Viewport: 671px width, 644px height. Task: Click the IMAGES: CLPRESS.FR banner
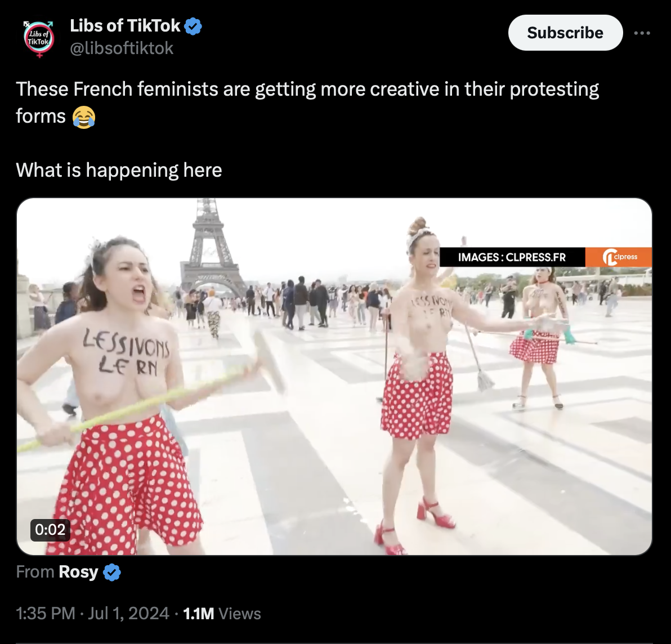[512, 257]
